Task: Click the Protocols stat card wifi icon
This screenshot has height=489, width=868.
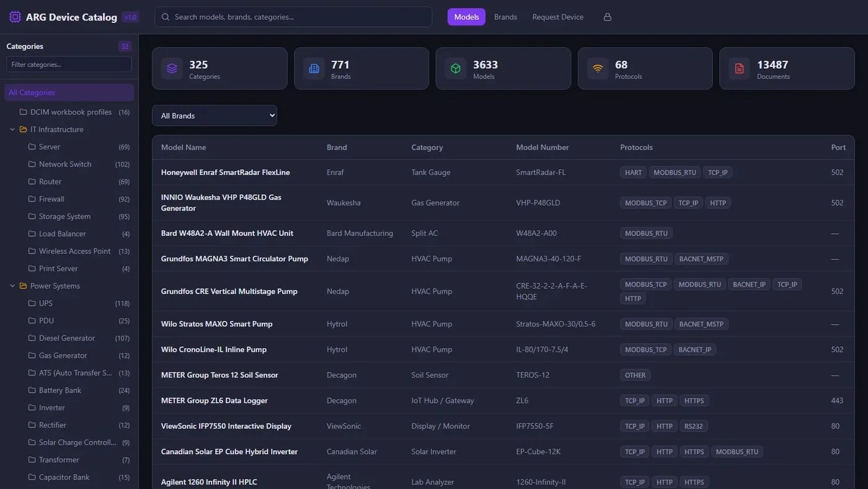Action: (x=598, y=68)
